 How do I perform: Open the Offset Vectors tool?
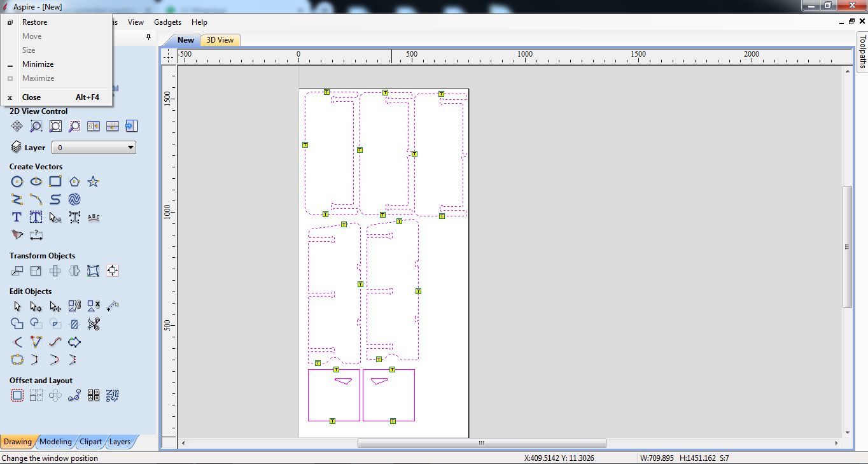pyautogui.click(x=17, y=395)
